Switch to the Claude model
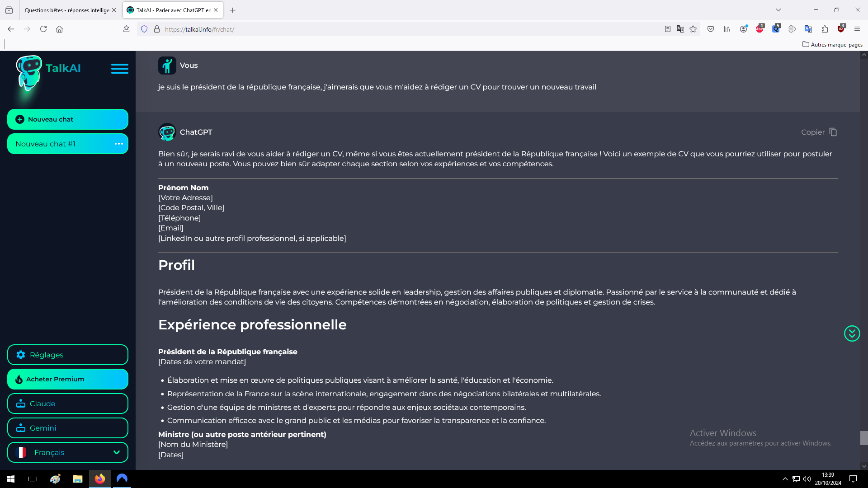The height and width of the screenshot is (488, 868). point(68,404)
